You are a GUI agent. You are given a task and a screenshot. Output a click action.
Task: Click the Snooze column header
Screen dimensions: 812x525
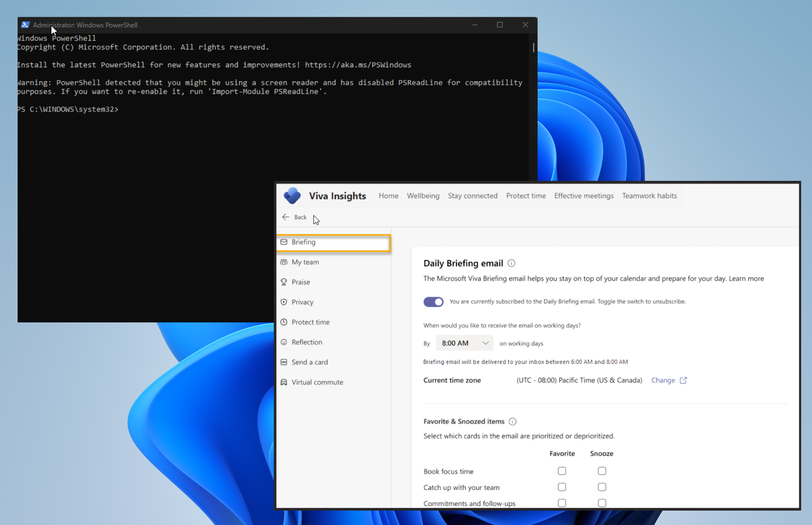[x=602, y=454]
